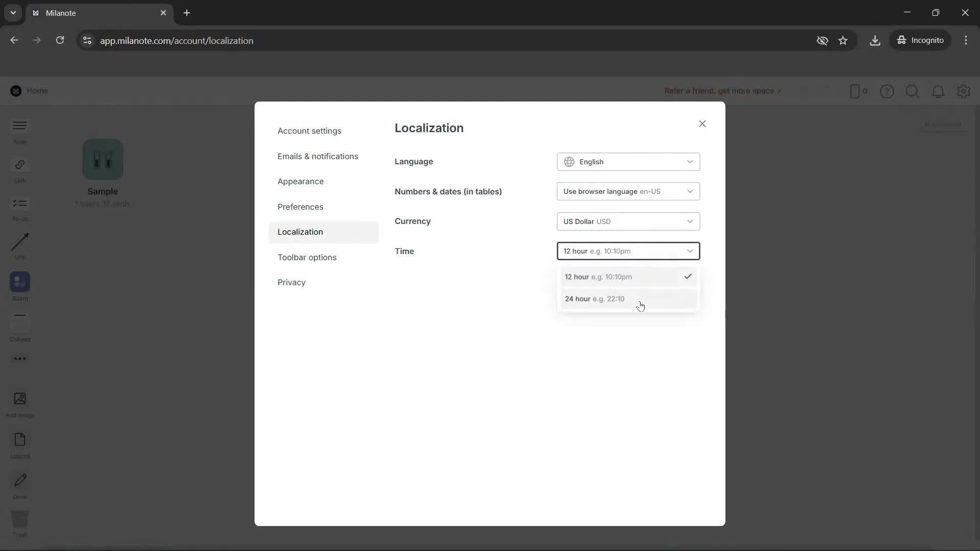This screenshot has height=551, width=980.
Task: Select the 24 hour time format
Action: [x=628, y=298]
